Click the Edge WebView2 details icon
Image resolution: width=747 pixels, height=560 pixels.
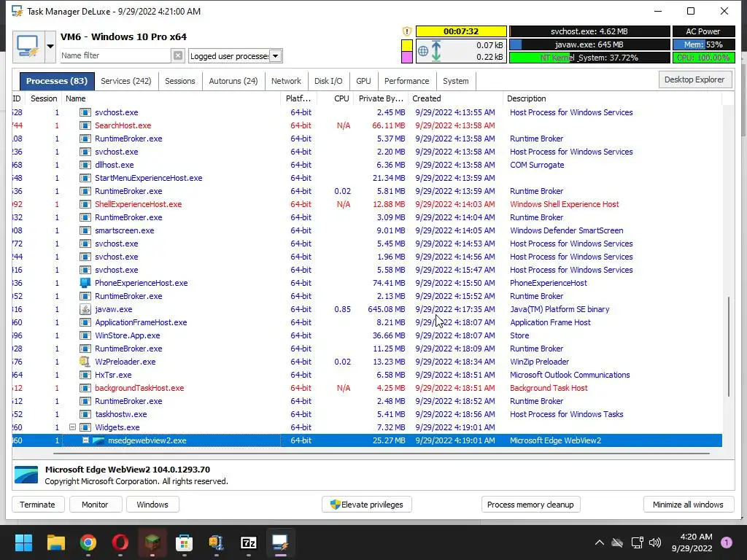26,475
